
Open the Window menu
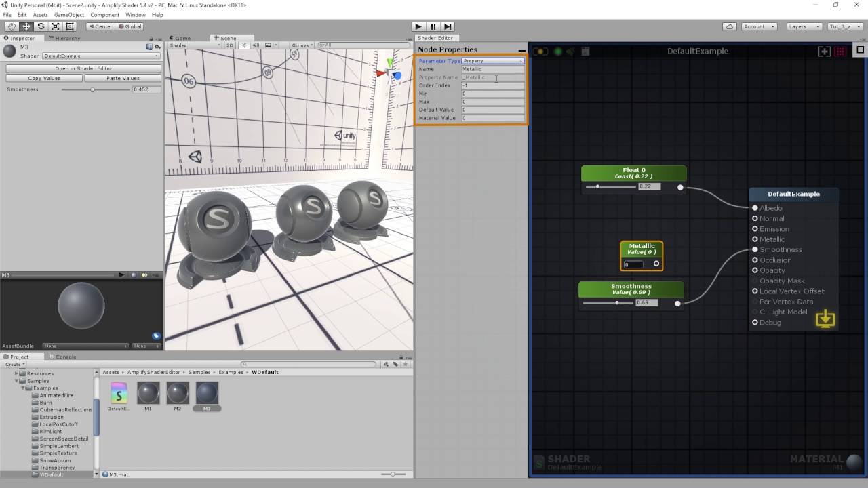tap(135, 15)
